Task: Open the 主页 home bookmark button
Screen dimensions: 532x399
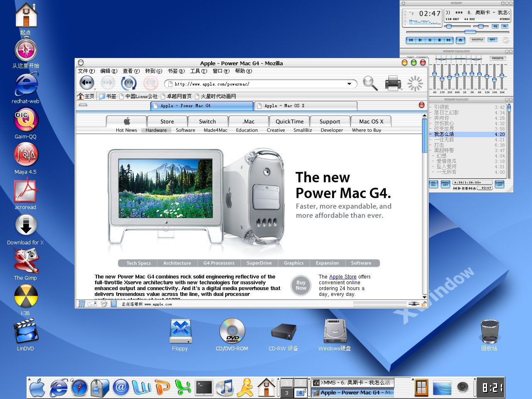Action: point(86,96)
